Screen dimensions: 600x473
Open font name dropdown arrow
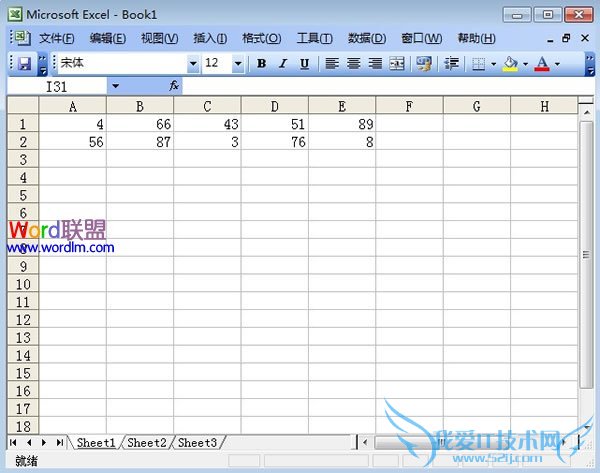pos(193,64)
